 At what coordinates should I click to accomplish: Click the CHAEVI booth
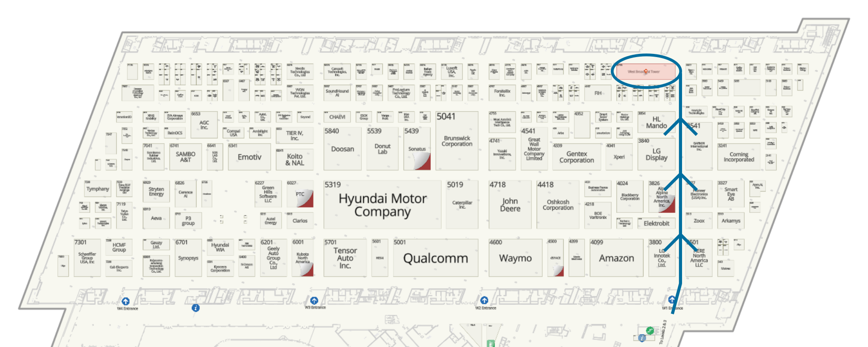[337, 117]
